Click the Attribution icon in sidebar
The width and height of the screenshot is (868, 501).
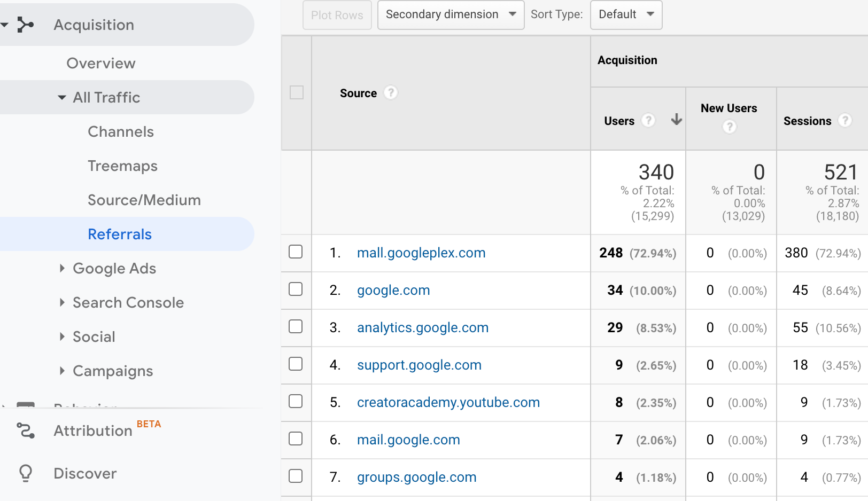pos(26,430)
